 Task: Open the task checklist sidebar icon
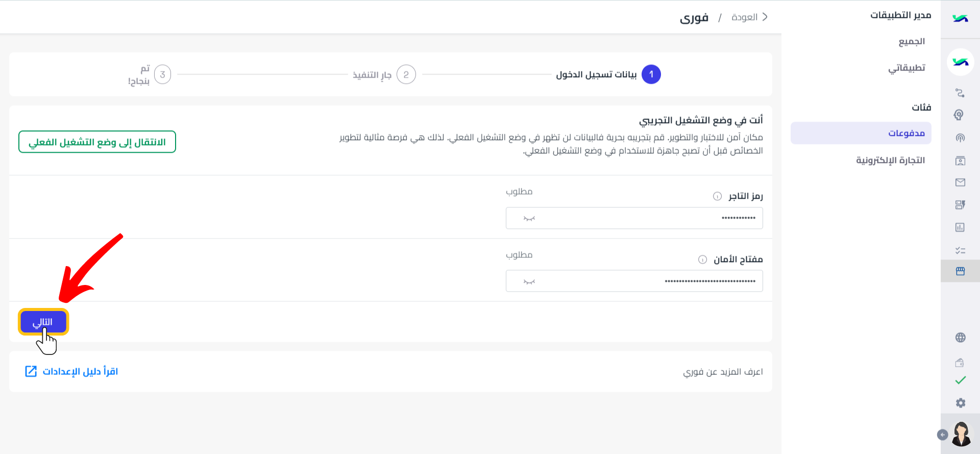point(960,250)
